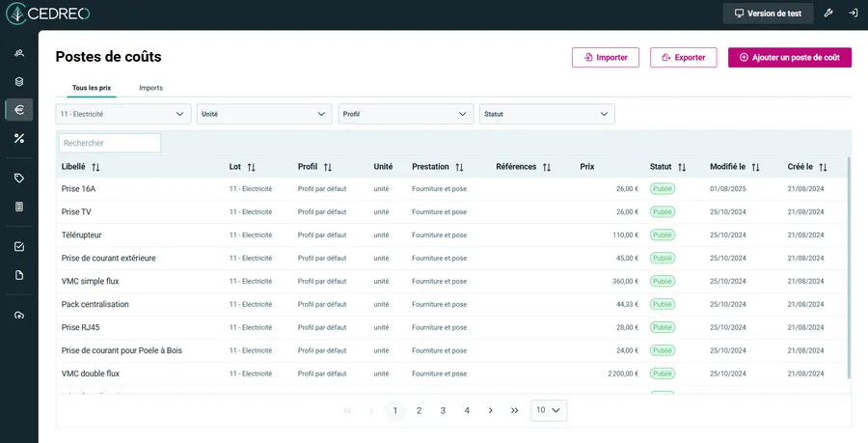Click Ajouter un poste de coût
Image resolution: width=868 pixels, height=443 pixels.
[x=789, y=58]
